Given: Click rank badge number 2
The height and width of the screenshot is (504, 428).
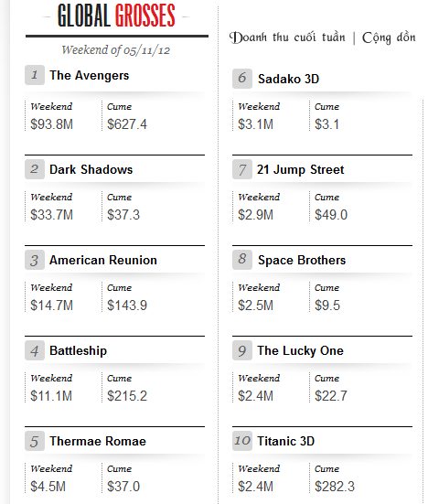Looking at the screenshot, I should (35, 169).
